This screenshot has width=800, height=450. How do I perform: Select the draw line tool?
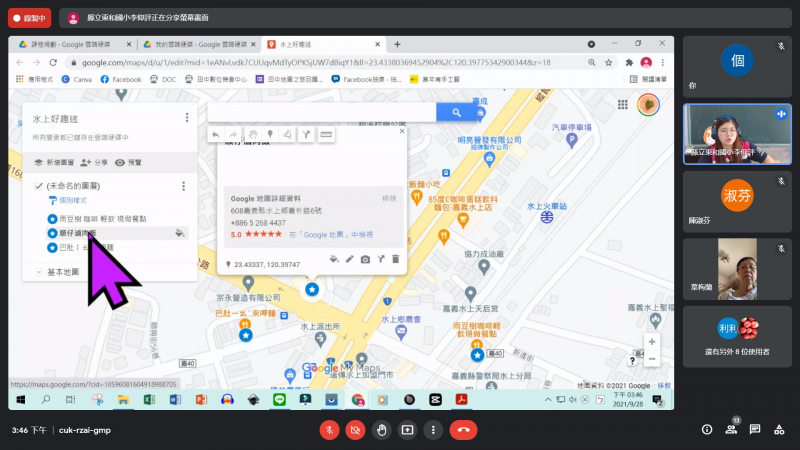tap(288, 135)
